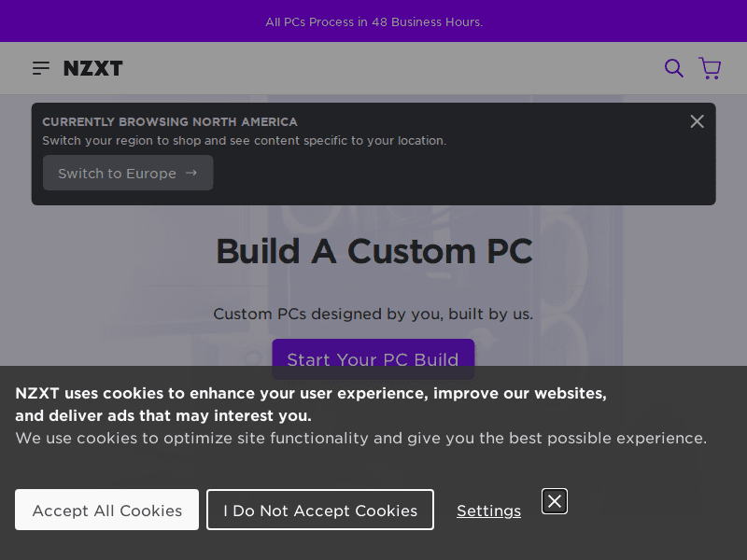The width and height of the screenshot is (747, 560).
Task: Click the bold NZXT uses cookies notice
Action: 311,403
